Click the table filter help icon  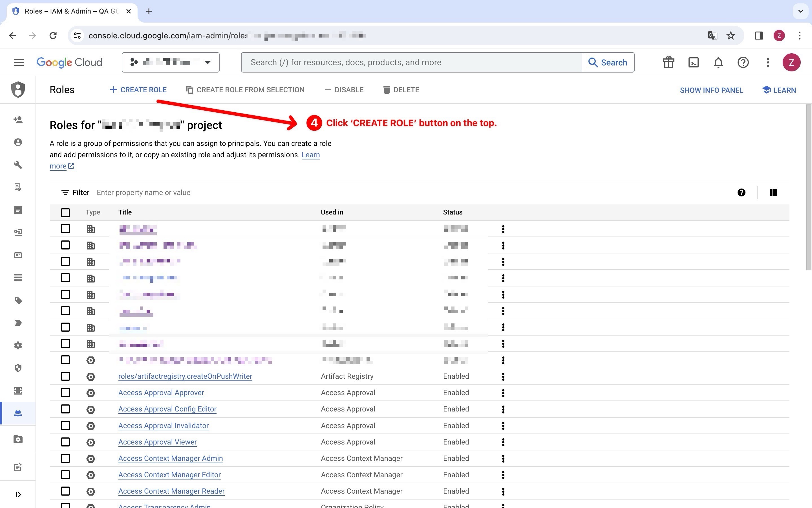point(741,192)
